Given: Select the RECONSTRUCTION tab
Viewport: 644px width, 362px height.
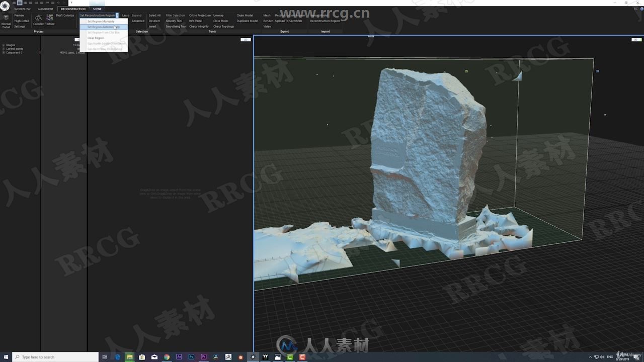Looking at the screenshot, I should tap(73, 9).
